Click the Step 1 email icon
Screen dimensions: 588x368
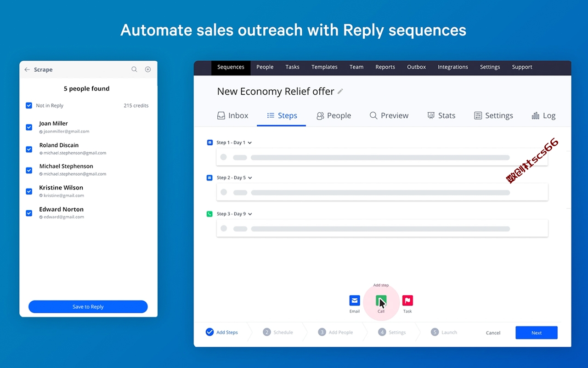pyautogui.click(x=210, y=143)
